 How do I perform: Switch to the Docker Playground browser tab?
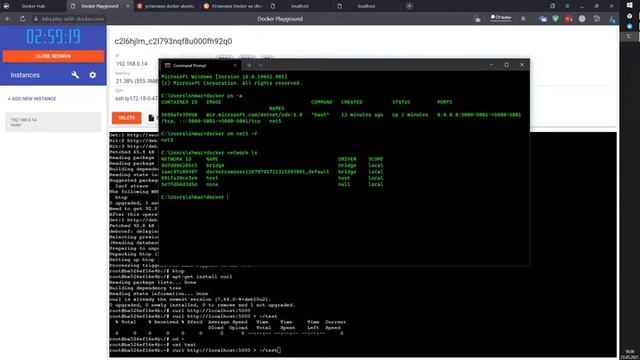pos(100,6)
